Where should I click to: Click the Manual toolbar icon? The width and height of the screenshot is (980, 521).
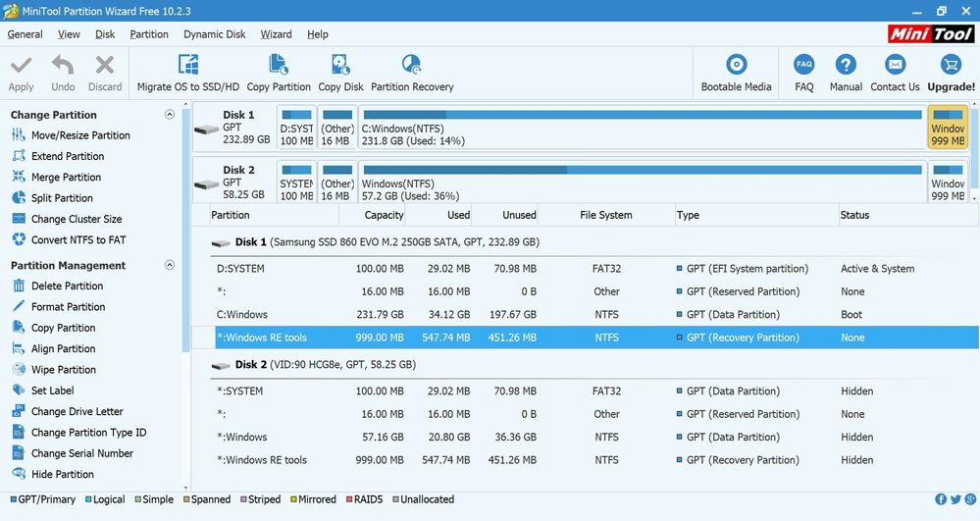tap(846, 66)
